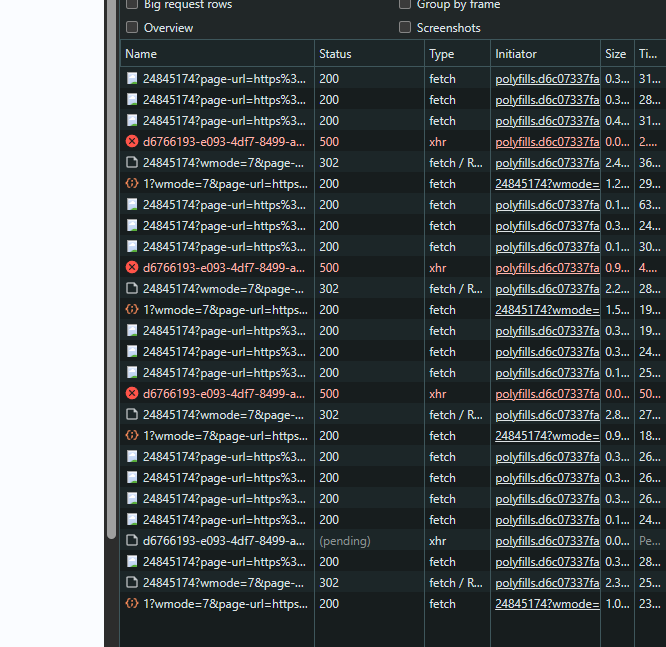
Task: Open the first 24845174?wmode= initiator link
Action: click(x=547, y=184)
